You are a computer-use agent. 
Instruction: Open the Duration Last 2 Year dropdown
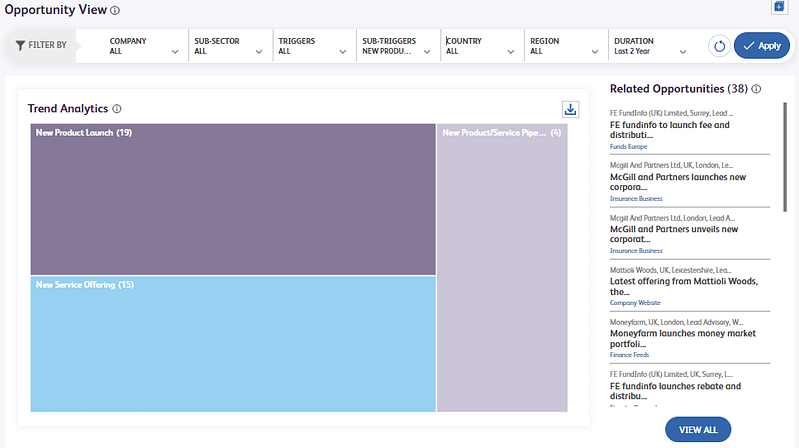[x=650, y=46]
